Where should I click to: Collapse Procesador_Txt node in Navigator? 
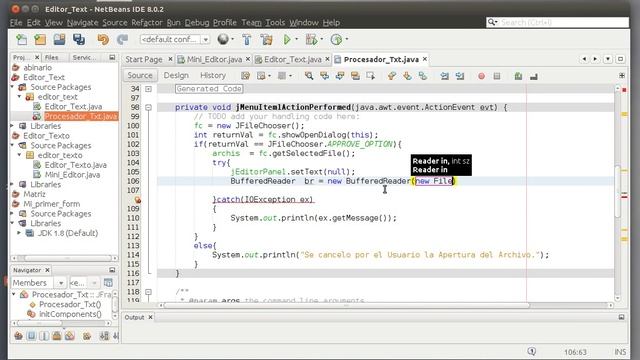coord(14,294)
